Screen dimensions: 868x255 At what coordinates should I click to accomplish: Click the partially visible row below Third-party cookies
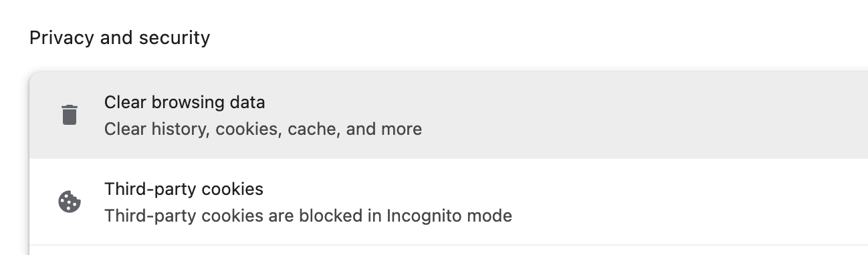click(449, 250)
